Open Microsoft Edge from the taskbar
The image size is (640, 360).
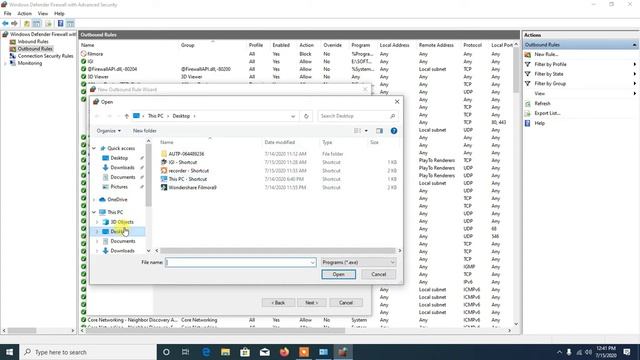[206, 352]
